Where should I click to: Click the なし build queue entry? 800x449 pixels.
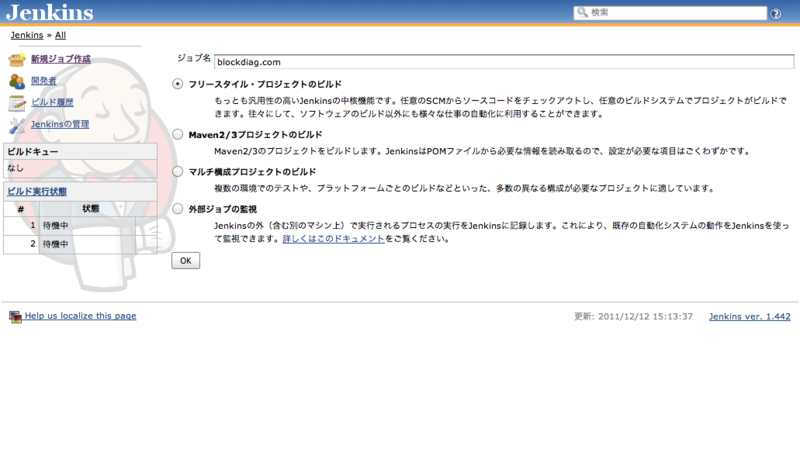tap(15, 168)
